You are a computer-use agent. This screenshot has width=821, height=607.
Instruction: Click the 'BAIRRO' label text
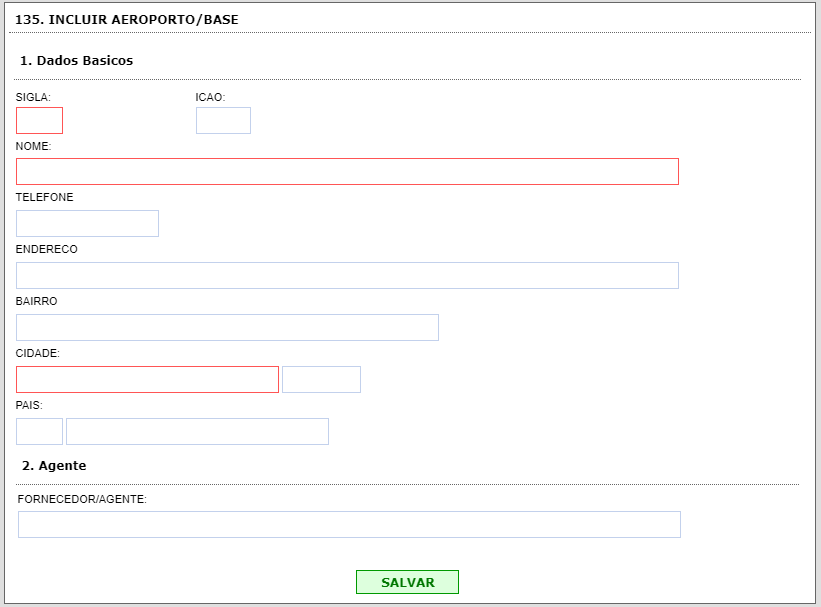[37, 302]
